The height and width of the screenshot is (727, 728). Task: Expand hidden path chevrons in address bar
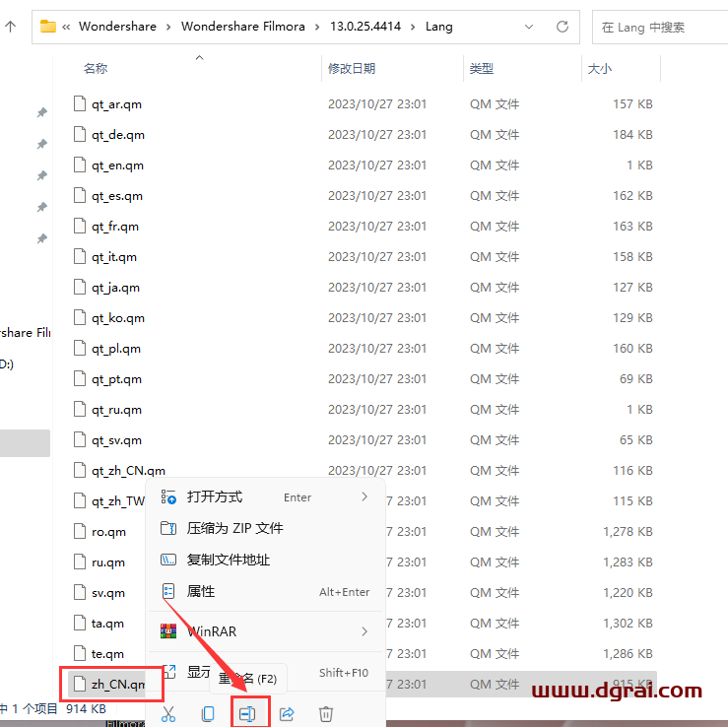click(66, 27)
